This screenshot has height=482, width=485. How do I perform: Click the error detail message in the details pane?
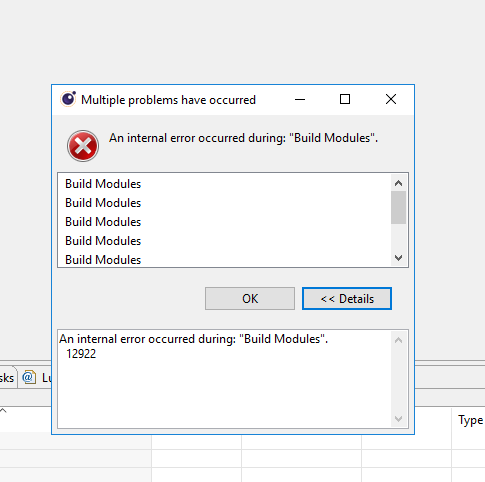(194, 339)
